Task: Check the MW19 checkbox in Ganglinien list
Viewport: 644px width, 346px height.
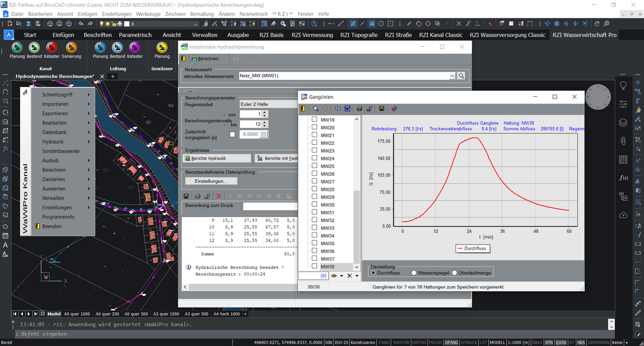Action: [314, 119]
